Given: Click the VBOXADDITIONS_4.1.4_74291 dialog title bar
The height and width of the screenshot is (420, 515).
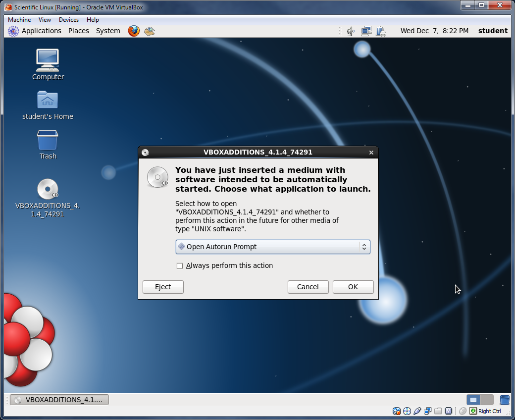Looking at the screenshot, I should (258, 153).
